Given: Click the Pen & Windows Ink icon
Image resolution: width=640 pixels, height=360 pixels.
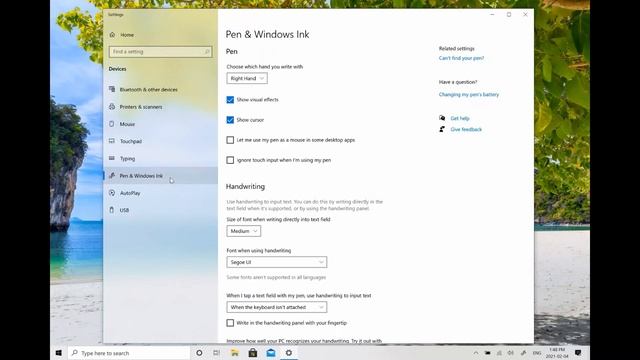Looking at the screenshot, I should pyautogui.click(x=112, y=176).
